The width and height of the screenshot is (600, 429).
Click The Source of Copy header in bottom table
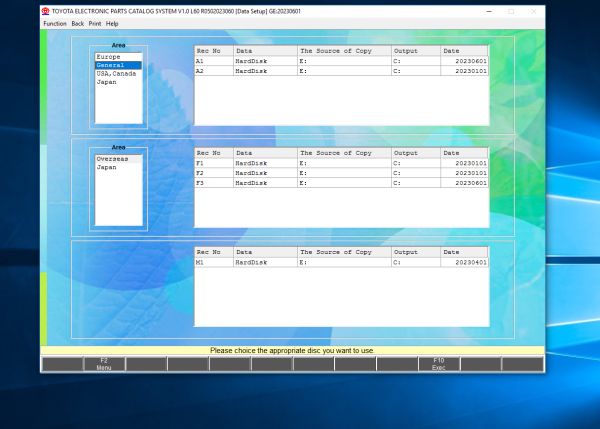tap(344, 252)
